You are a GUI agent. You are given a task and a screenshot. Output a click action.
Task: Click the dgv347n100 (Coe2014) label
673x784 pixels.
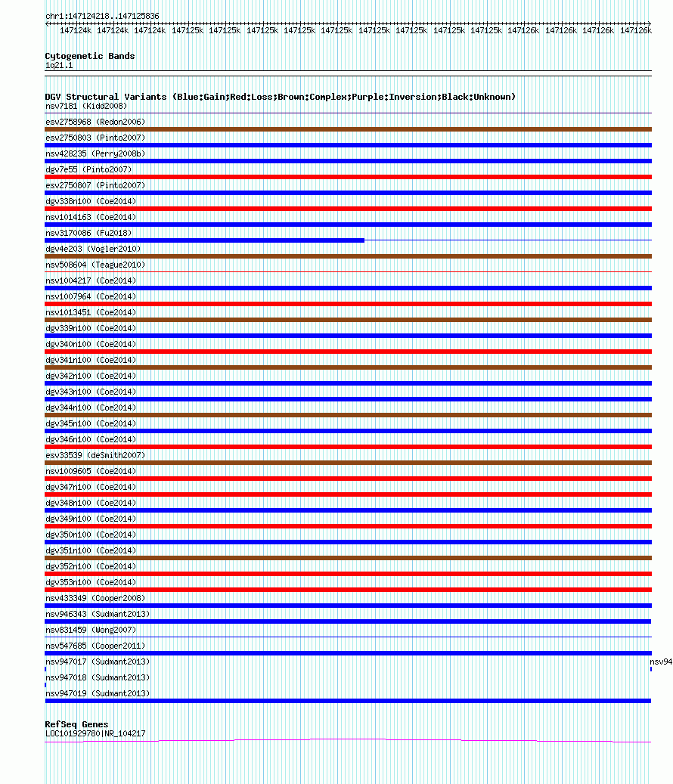[x=91, y=487]
